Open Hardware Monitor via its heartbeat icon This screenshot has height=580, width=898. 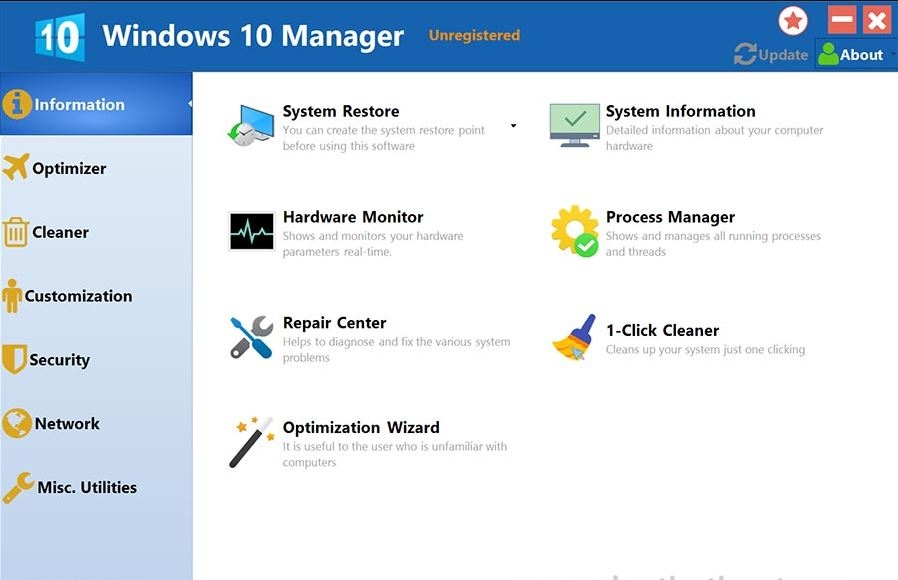click(x=251, y=231)
